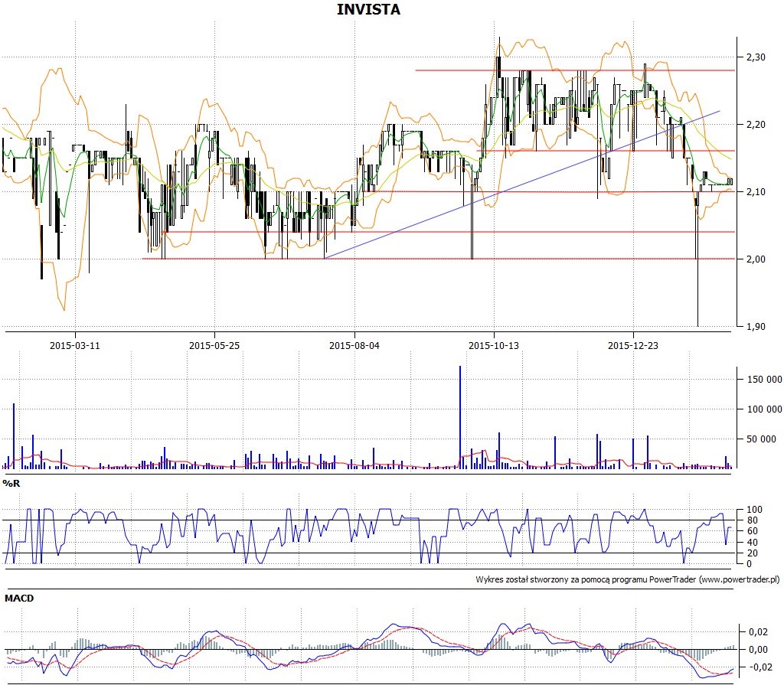The image size is (784, 685).
Task: Click the blue ascending trend line
Action: [522, 184]
